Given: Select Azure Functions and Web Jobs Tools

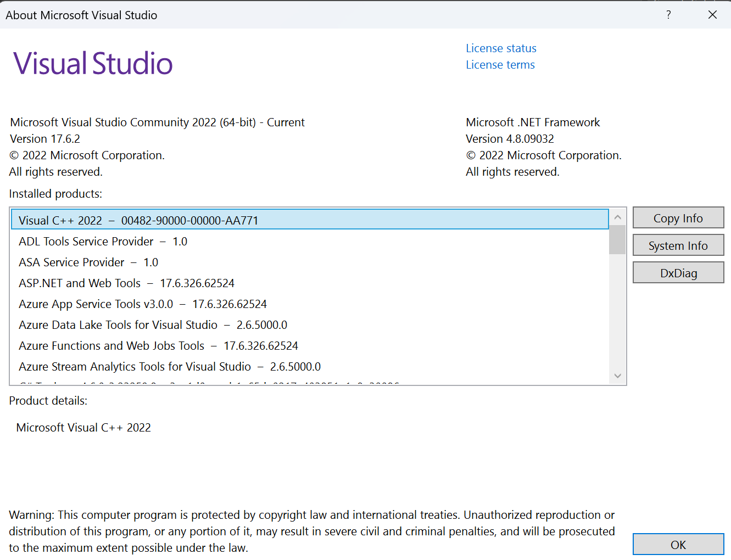Looking at the screenshot, I should pos(158,345).
